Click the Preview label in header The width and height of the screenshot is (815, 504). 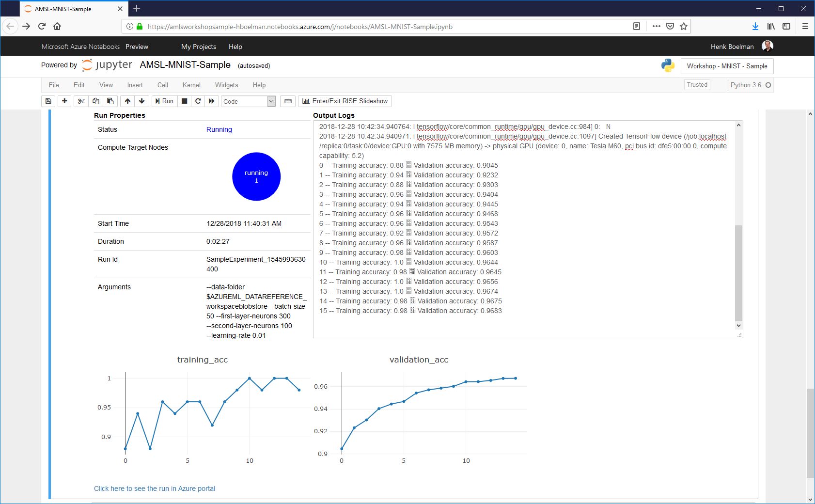tap(137, 47)
